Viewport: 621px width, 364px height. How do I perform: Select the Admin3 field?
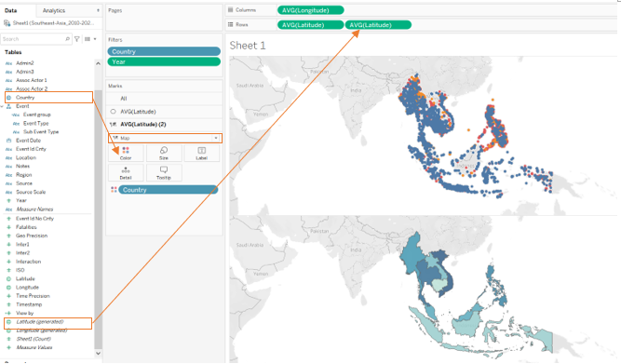pyautogui.click(x=25, y=72)
